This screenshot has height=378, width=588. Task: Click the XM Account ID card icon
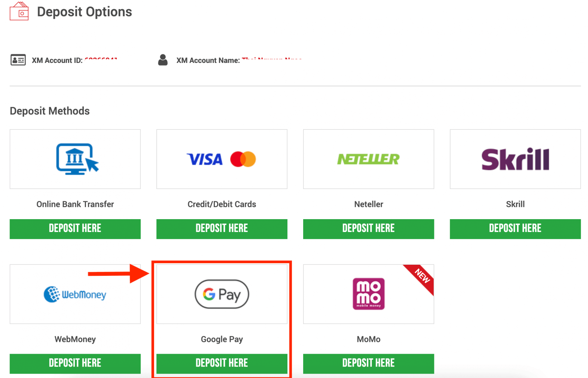point(18,60)
